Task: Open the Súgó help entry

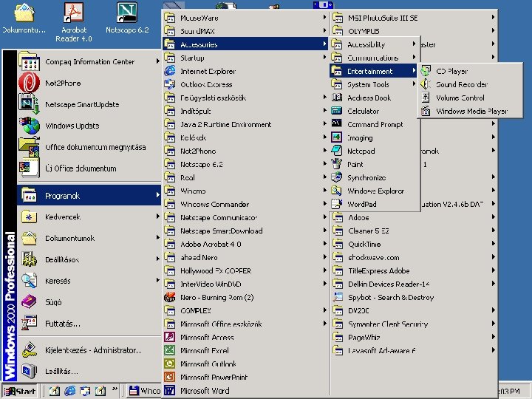Action: (x=89, y=301)
